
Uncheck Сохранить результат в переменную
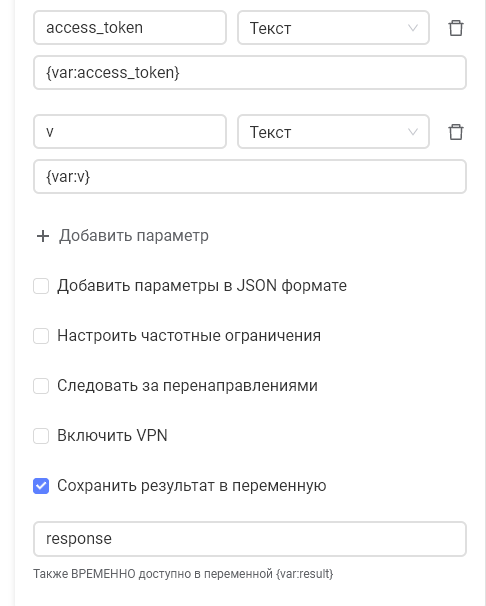pyautogui.click(x=41, y=486)
